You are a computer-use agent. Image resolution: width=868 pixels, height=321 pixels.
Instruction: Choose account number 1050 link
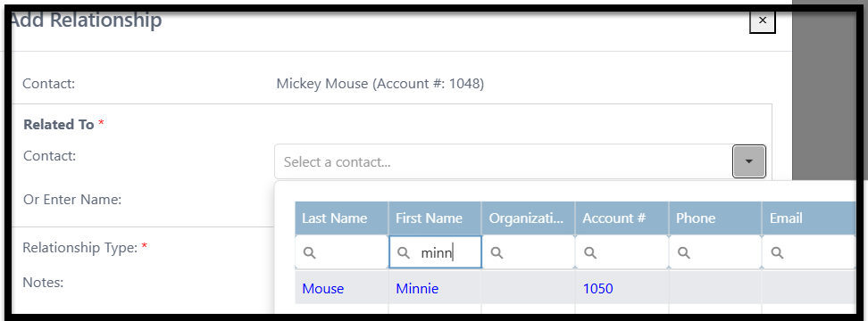tap(597, 288)
